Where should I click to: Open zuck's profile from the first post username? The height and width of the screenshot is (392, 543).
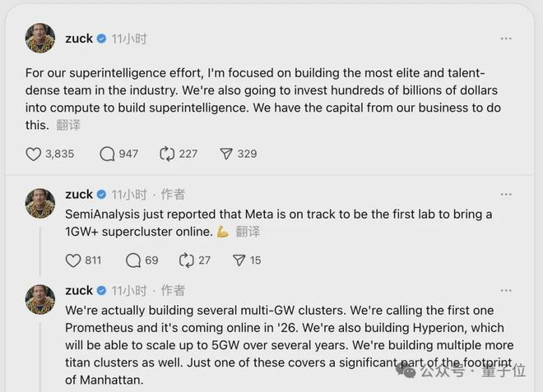(x=79, y=39)
